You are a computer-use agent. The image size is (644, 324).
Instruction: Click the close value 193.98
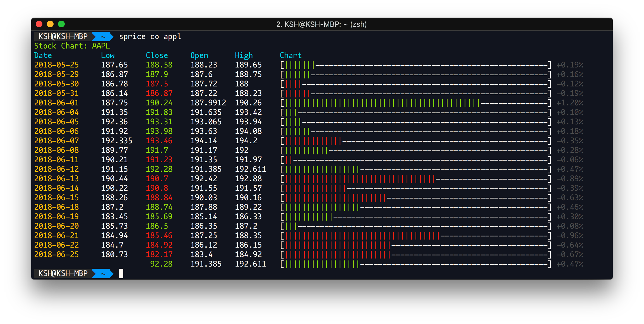coord(159,131)
